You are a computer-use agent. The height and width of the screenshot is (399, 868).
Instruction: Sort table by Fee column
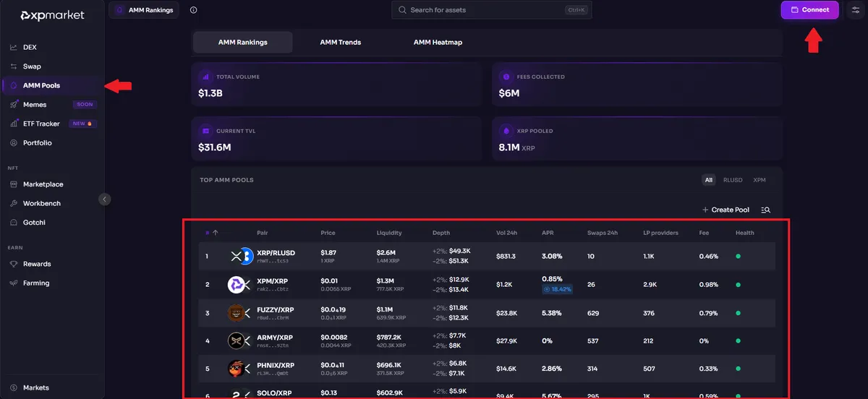click(x=704, y=233)
